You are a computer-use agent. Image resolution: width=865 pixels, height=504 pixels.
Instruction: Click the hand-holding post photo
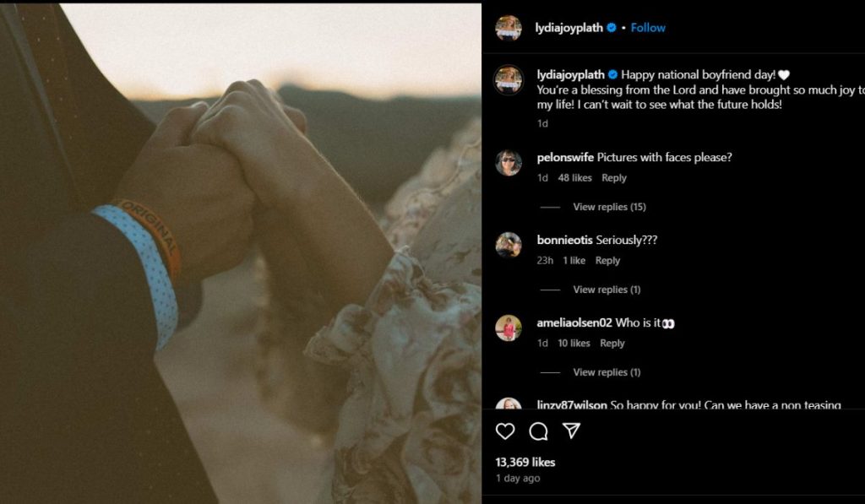coord(241,253)
